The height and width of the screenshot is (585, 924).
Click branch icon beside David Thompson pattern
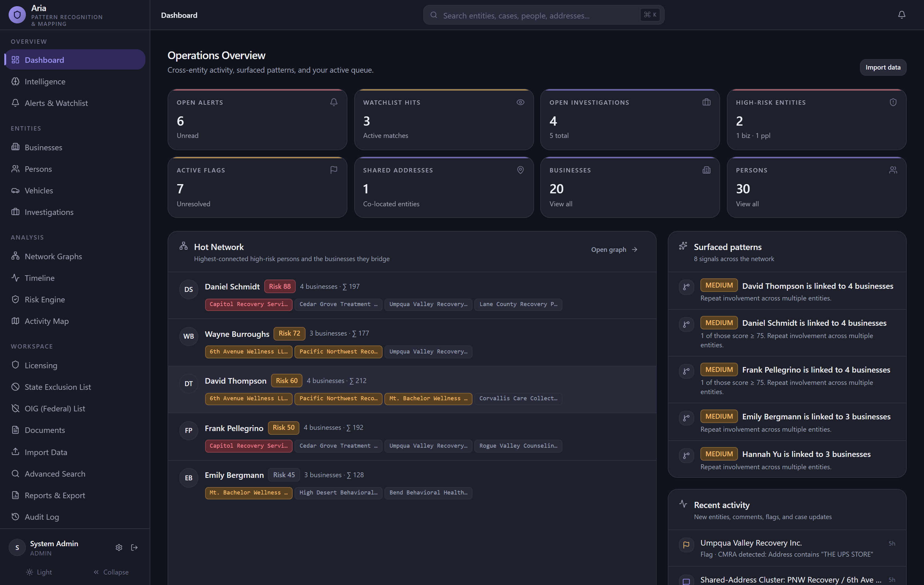point(687,287)
